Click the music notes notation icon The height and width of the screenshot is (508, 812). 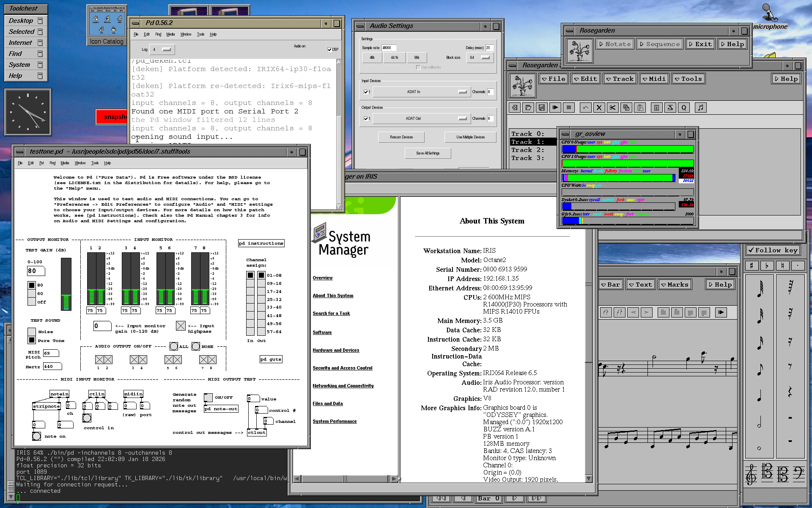coord(700,108)
